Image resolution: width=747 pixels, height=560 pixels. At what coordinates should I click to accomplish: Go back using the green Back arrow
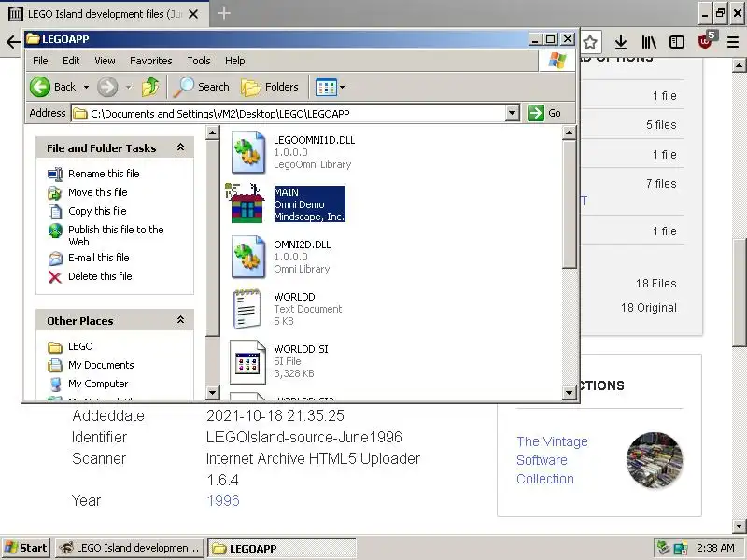point(40,87)
